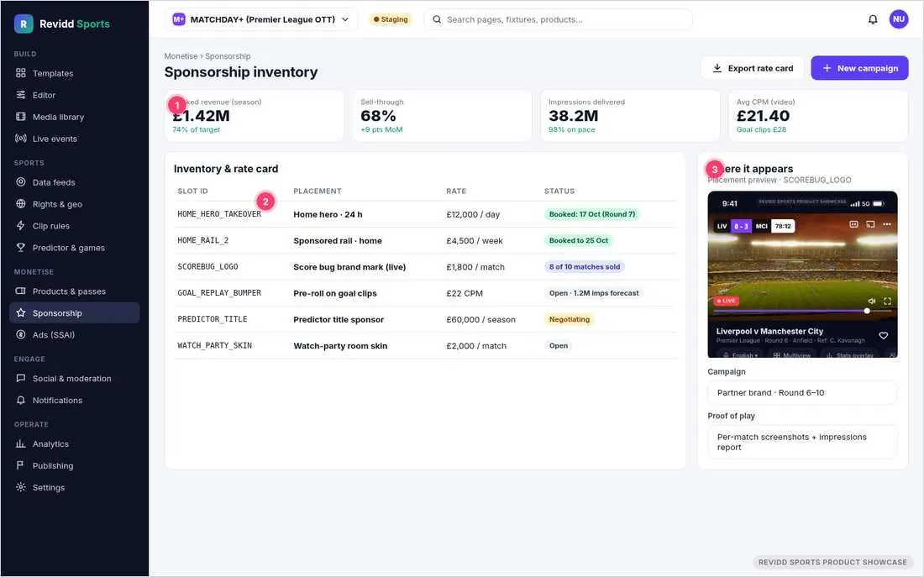Click the notification bell in top bar
The image size is (924, 577).
(x=873, y=19)
